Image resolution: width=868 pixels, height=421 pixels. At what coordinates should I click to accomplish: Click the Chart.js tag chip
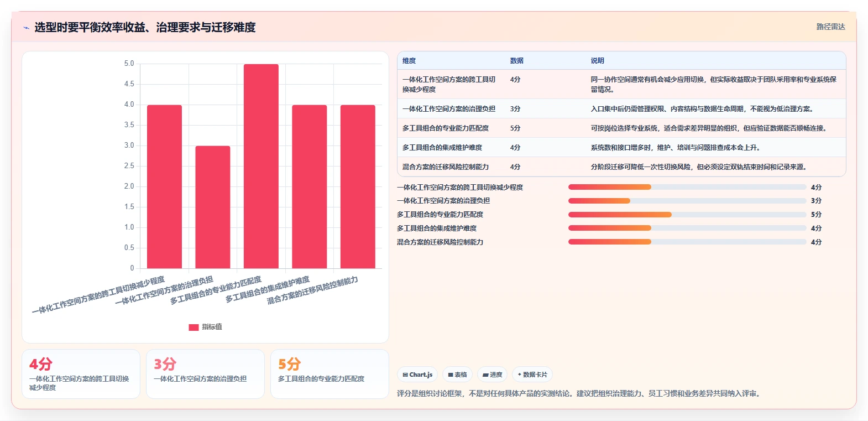coord(417,375)
